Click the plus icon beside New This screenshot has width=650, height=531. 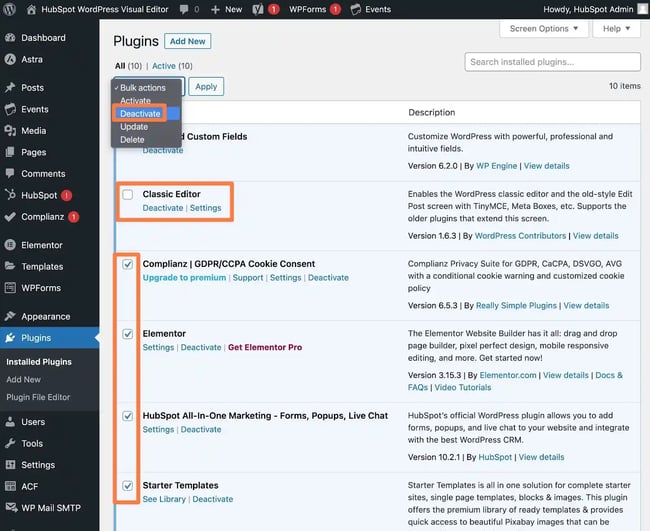(215, 10)
